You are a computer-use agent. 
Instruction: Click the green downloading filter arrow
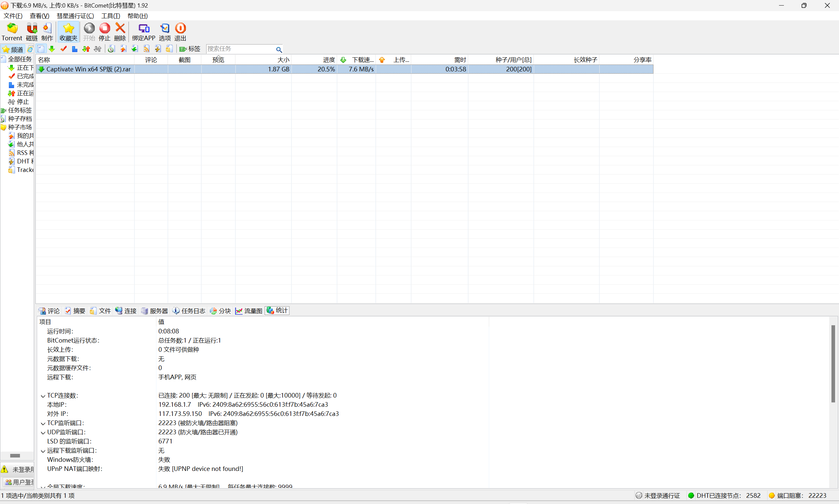pyautogui.click(x=52, y=49)
